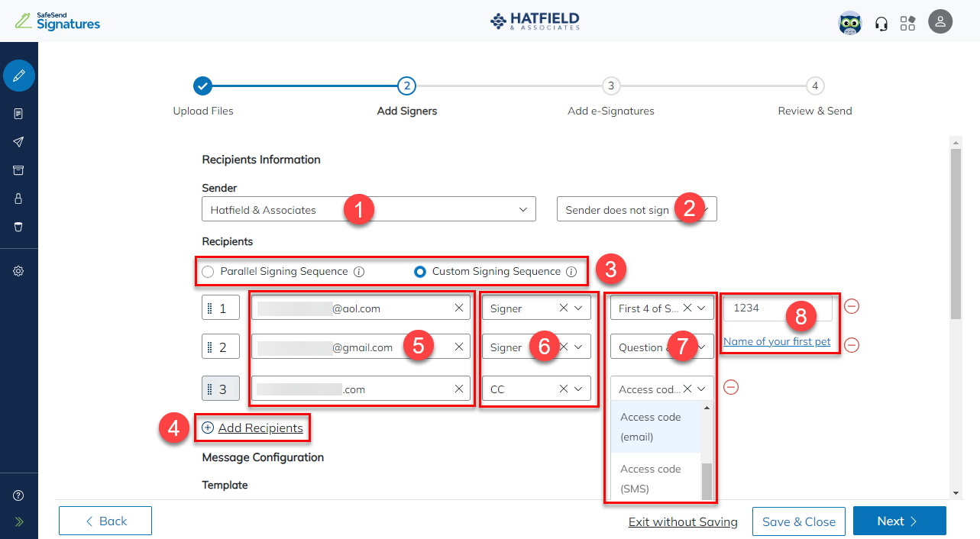Open the documents panel from the sidebar

18,113
